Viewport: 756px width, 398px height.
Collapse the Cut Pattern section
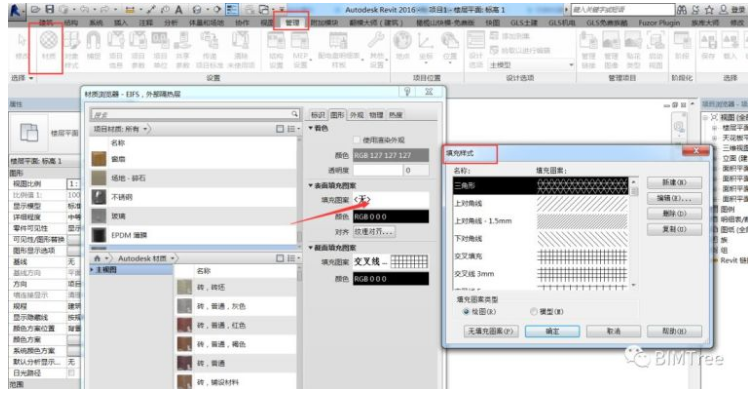(311, 247)
